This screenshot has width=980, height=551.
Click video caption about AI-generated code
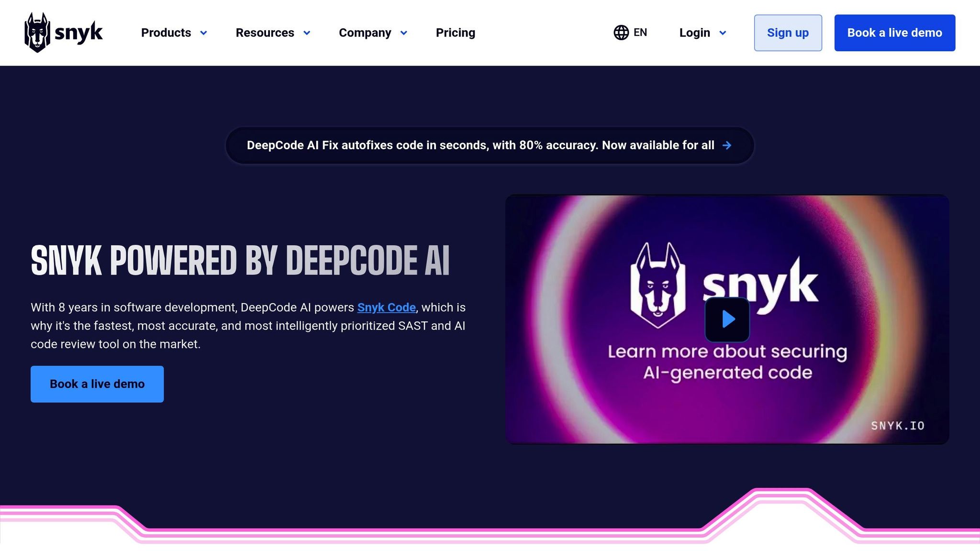click(x=727, y=362)
